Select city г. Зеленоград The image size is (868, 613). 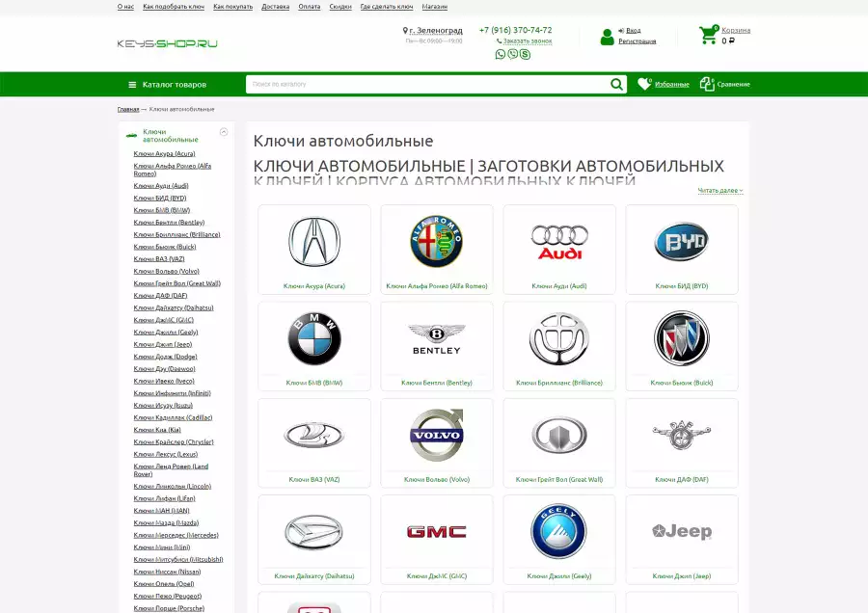[x=436, y=31]
